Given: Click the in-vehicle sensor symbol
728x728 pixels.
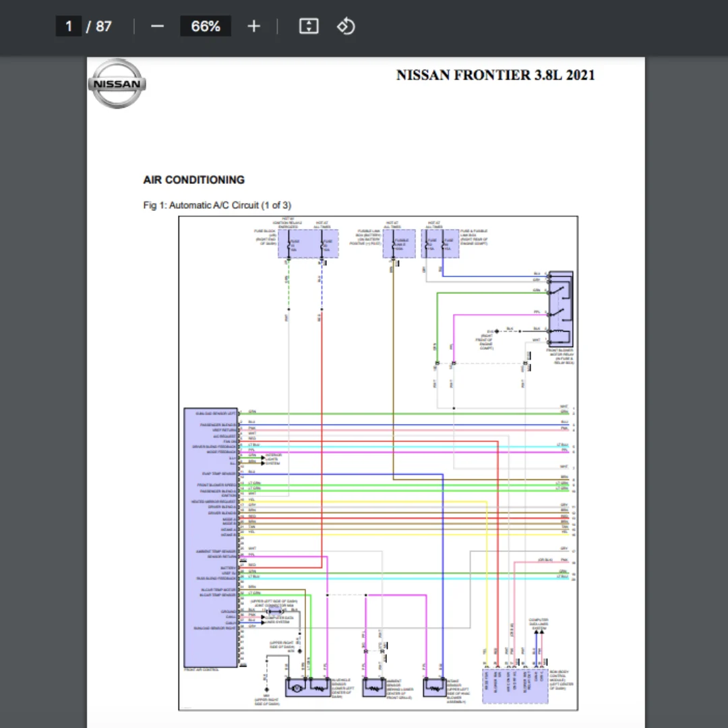Looking at the screenshot, I should 308,688.
